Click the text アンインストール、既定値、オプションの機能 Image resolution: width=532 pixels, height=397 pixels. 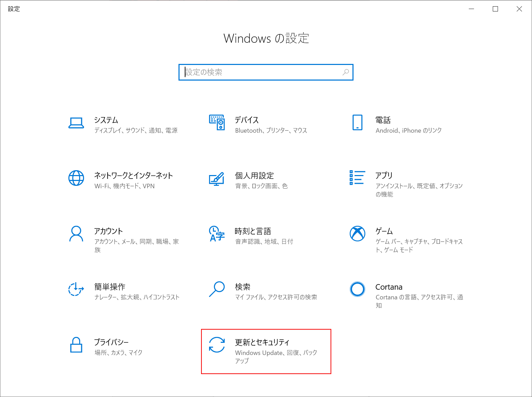[x=419, y=190]
